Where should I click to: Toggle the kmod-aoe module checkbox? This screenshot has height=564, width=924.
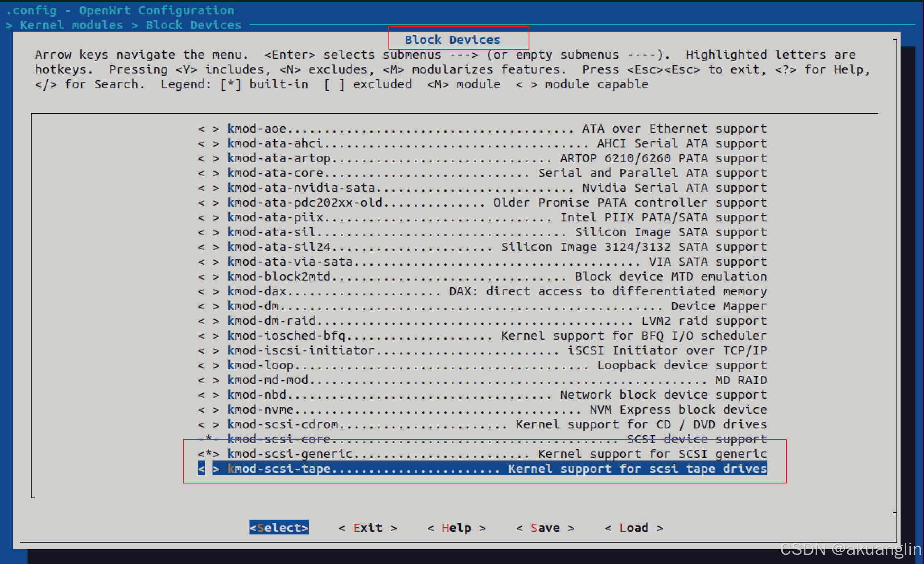click(208, 129)
